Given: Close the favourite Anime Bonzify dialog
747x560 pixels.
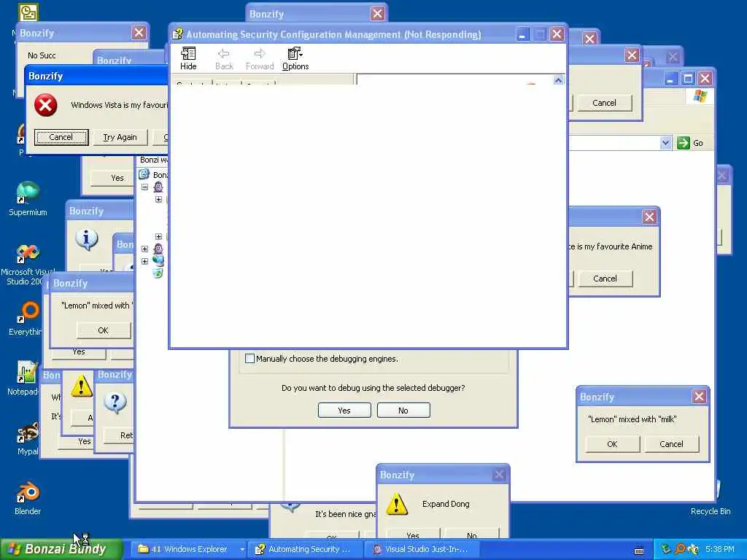Looking at the screenshot, I should [649, 217].
